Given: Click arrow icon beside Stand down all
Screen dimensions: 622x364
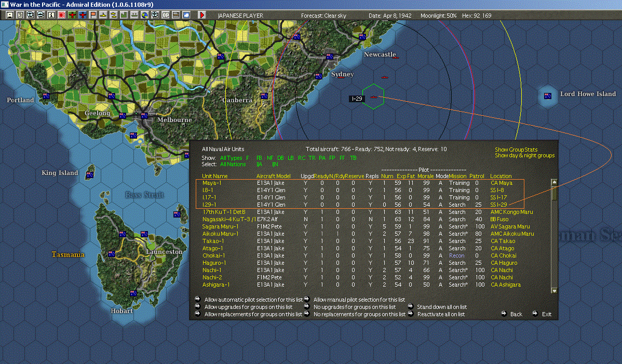Looking at the screenshot, I should point(411,306).
